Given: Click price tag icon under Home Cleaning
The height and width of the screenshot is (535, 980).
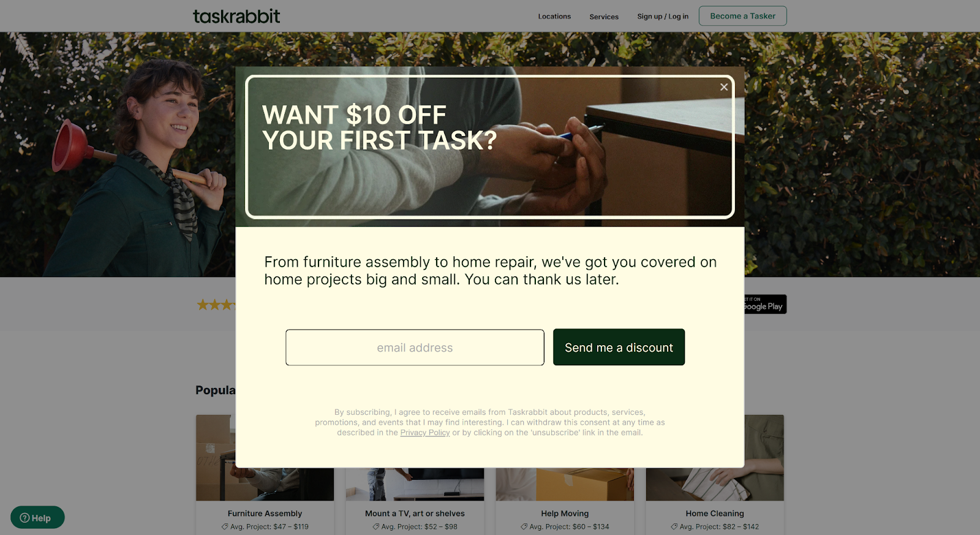Looking at the screenshot, I should point(674,526).
